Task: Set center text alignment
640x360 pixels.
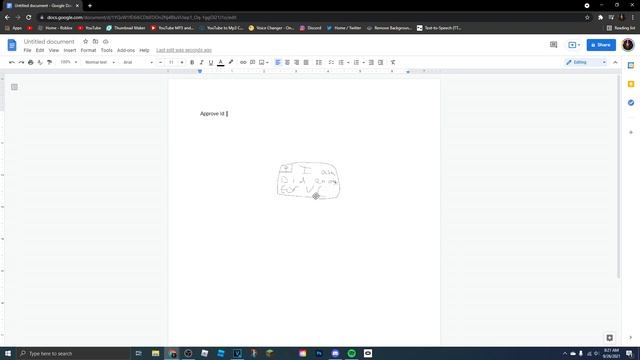Action: (x=287, y=62)
